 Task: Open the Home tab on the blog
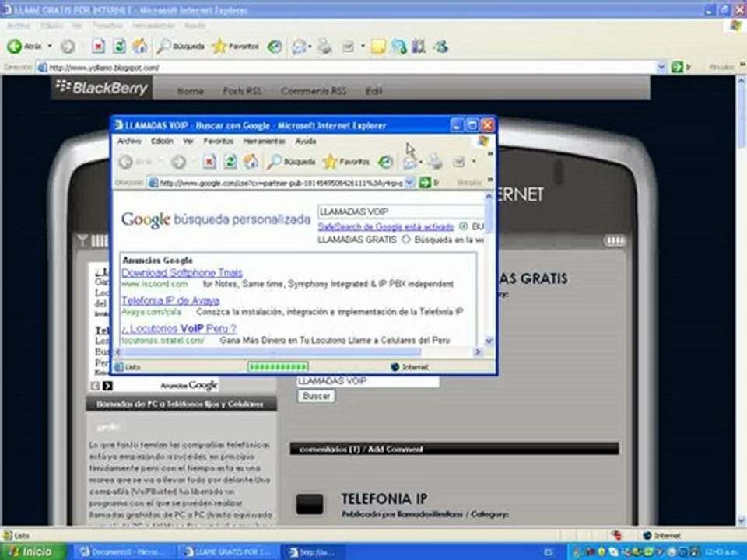pos(190,90)
